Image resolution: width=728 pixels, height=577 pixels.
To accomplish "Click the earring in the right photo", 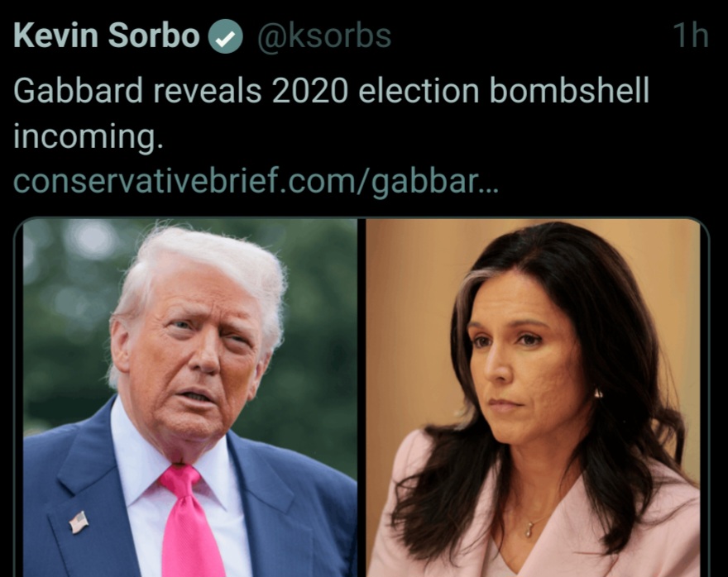I will [x=598, y=393].
